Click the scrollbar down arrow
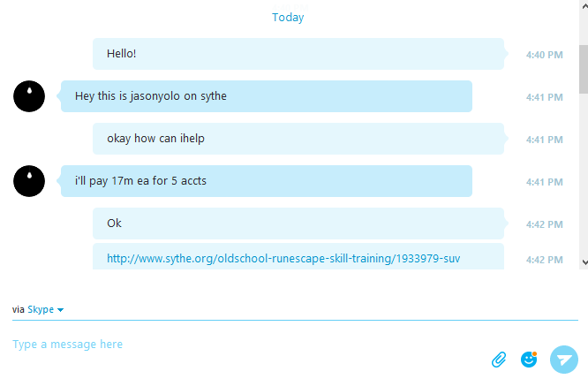 pyautogui.click(x=584, y=262)
